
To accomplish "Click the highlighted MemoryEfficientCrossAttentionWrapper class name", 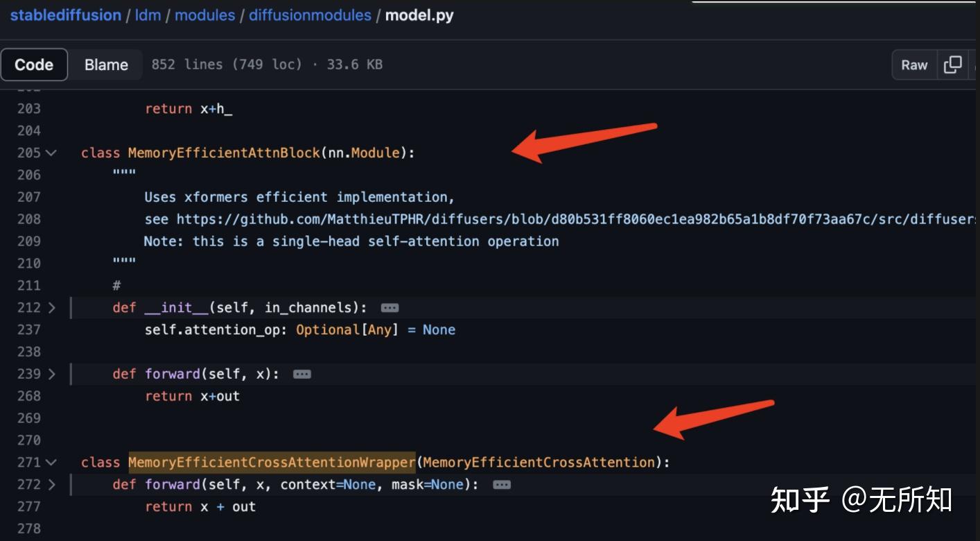I will tap(272, 462).
